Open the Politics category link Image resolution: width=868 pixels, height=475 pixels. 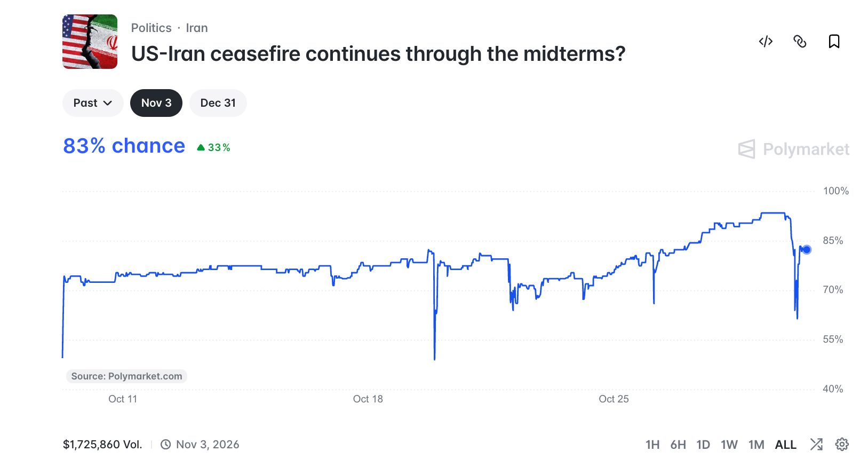(152, 28)
